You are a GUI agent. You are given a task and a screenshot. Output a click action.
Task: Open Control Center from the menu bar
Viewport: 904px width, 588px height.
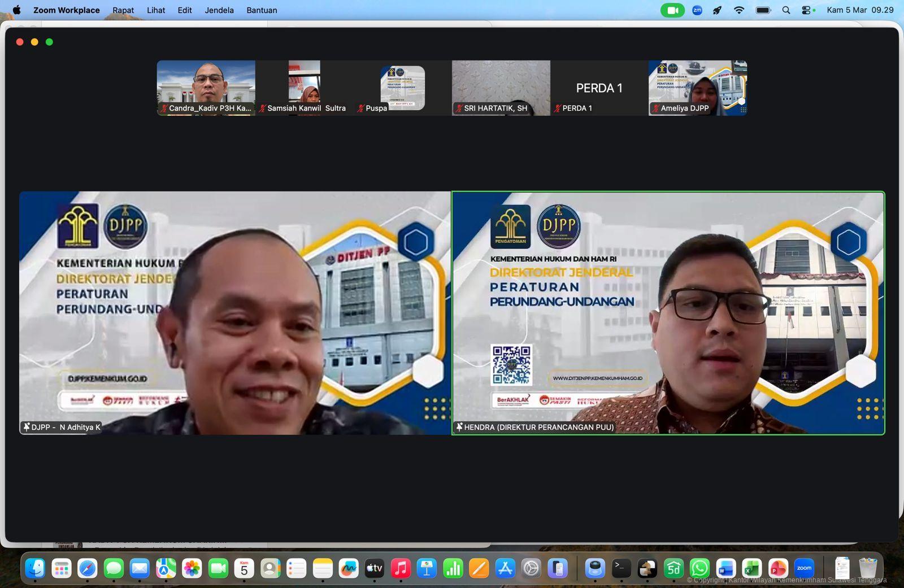click(x=806, y=10)
